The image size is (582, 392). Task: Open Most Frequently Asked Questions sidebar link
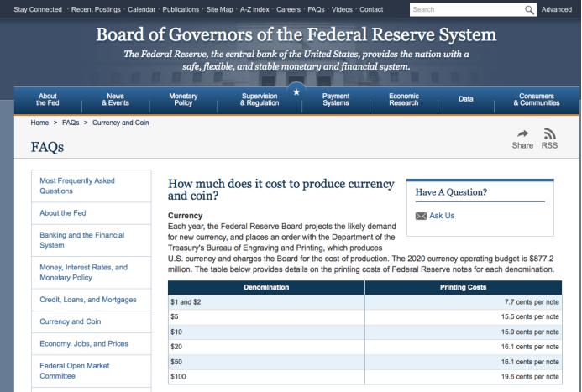(x=77, y=186)
